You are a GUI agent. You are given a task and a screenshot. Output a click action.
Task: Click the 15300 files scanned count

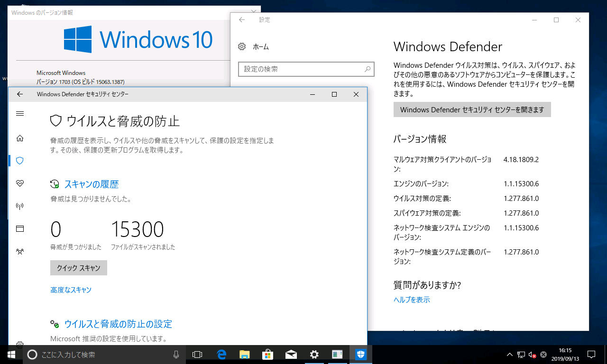point(138,229)
